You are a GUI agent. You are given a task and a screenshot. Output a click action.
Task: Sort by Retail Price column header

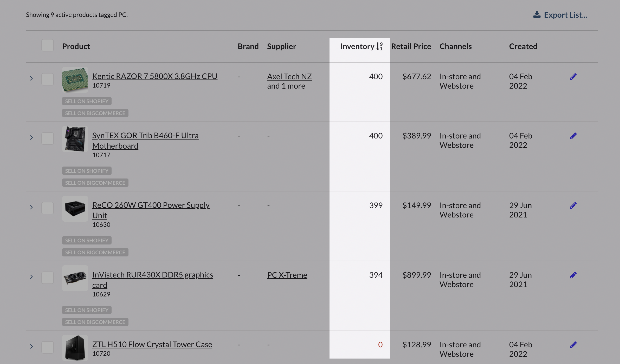coord(411,46)
